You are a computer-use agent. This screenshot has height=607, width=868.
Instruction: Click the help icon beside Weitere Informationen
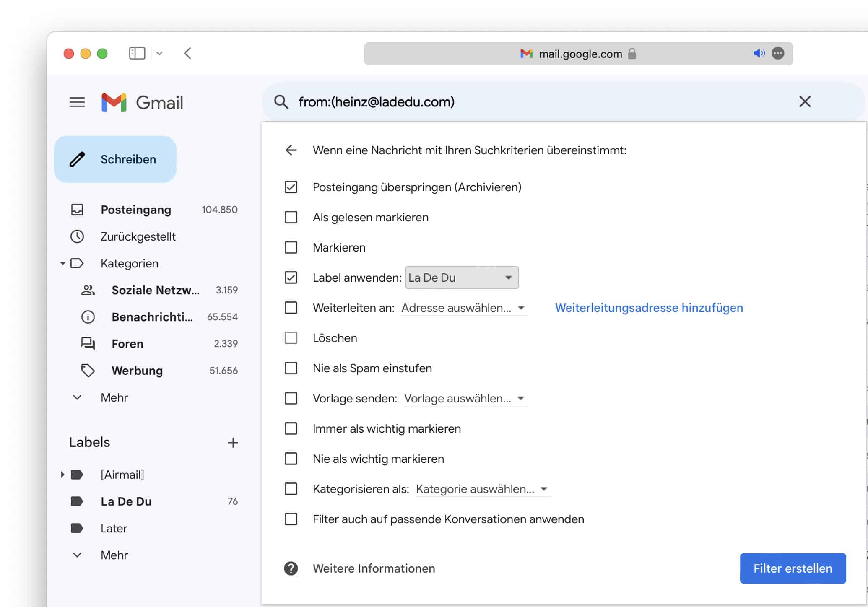pos(291,568)
